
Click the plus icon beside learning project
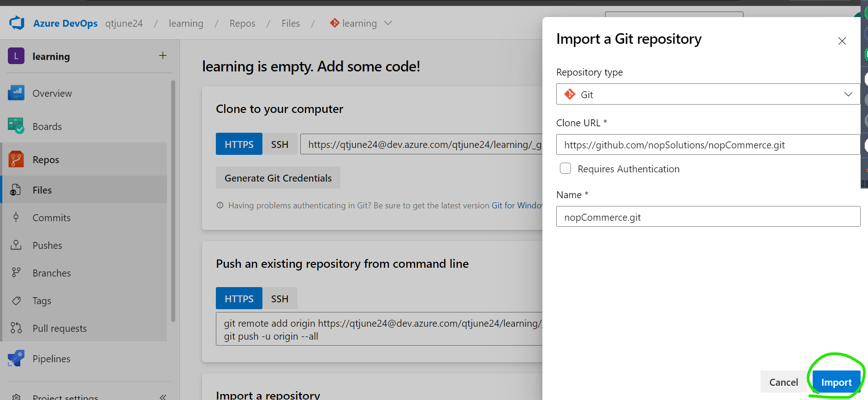pos(163,56)
